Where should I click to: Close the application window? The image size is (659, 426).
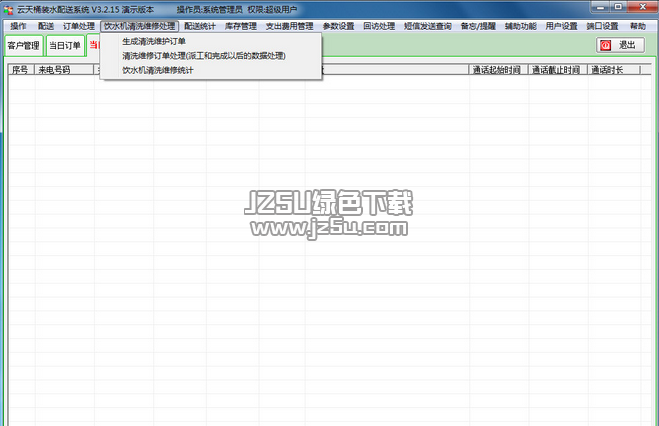(643, 7)
